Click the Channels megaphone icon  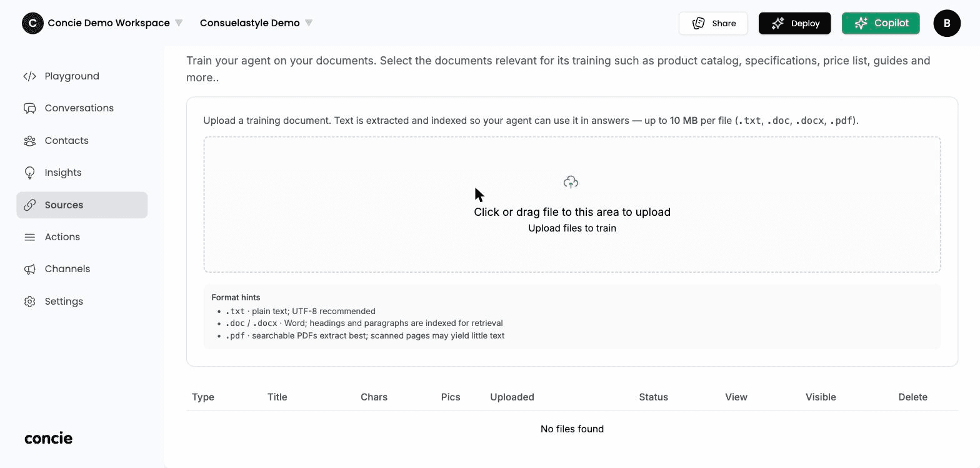[29, 269]
